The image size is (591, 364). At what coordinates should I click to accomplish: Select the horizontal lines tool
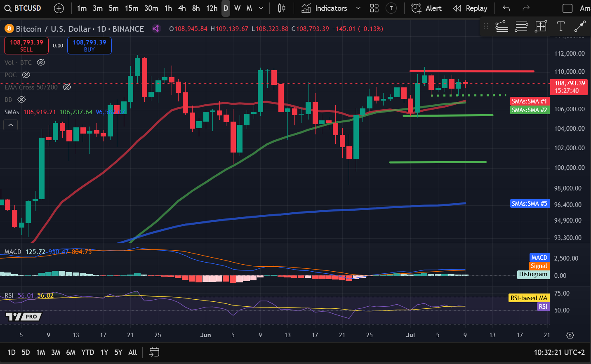click(521, 26)
